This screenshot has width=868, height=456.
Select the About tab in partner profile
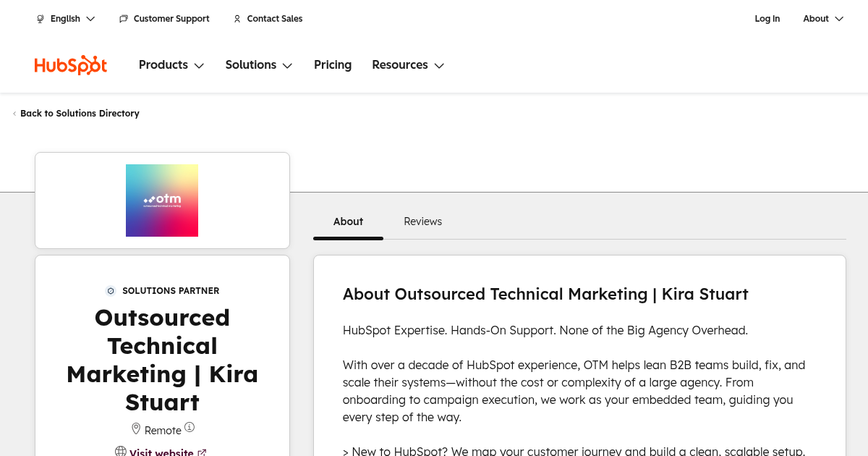click(x=348, y=221)
